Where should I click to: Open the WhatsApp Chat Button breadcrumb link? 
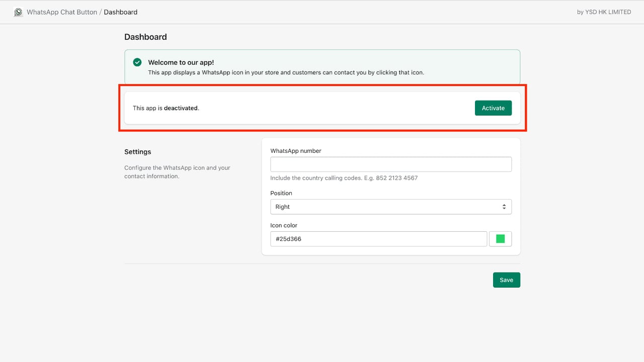click(62, 12)
